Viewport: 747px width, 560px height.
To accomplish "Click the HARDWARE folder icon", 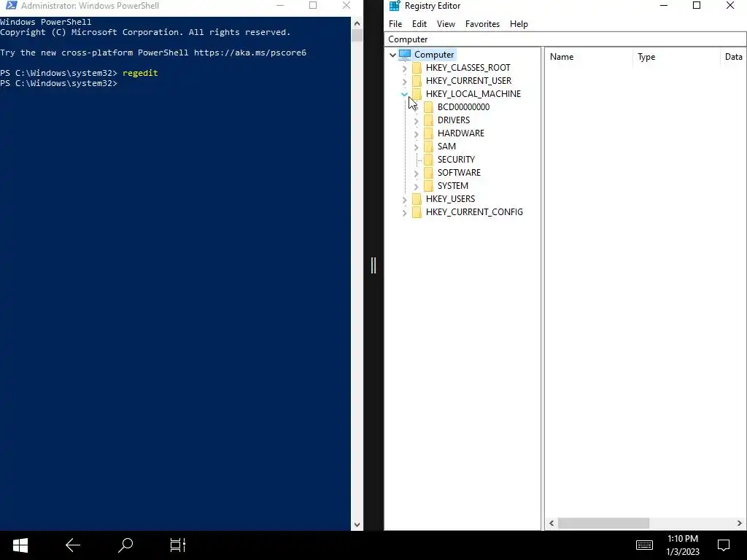I will point(428,133).
